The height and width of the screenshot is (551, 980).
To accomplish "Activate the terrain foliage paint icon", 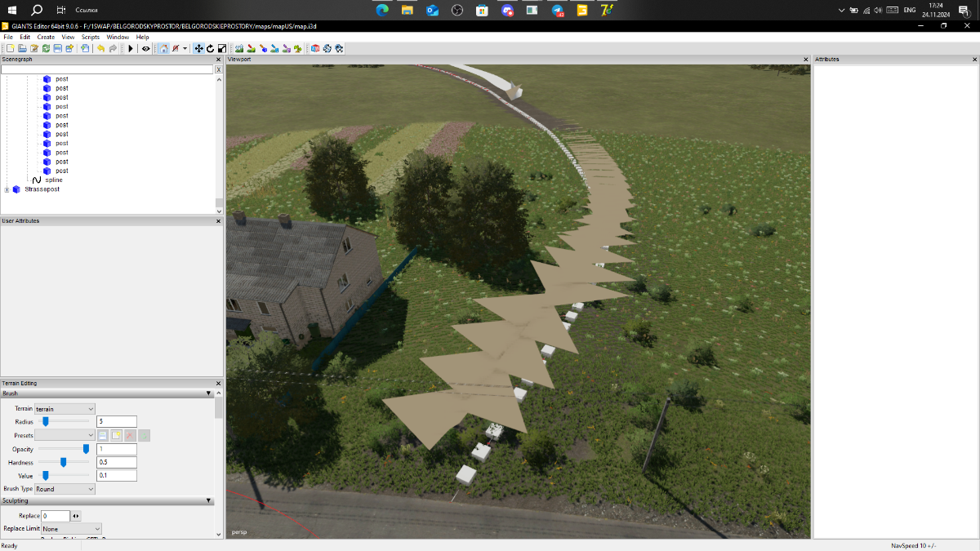I will point(298,49).
